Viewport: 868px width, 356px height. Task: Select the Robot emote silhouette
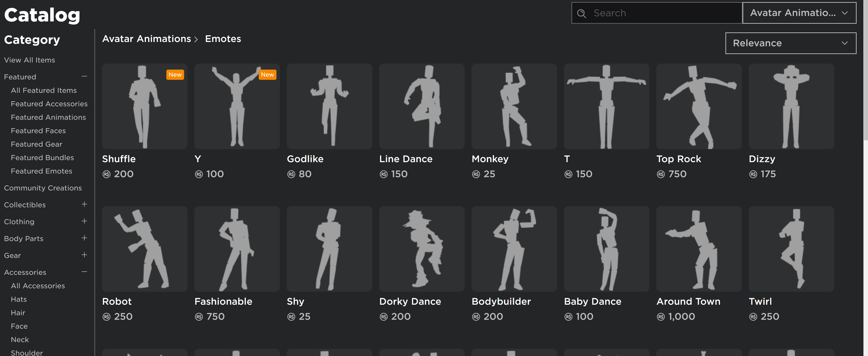tap(145, 249)
